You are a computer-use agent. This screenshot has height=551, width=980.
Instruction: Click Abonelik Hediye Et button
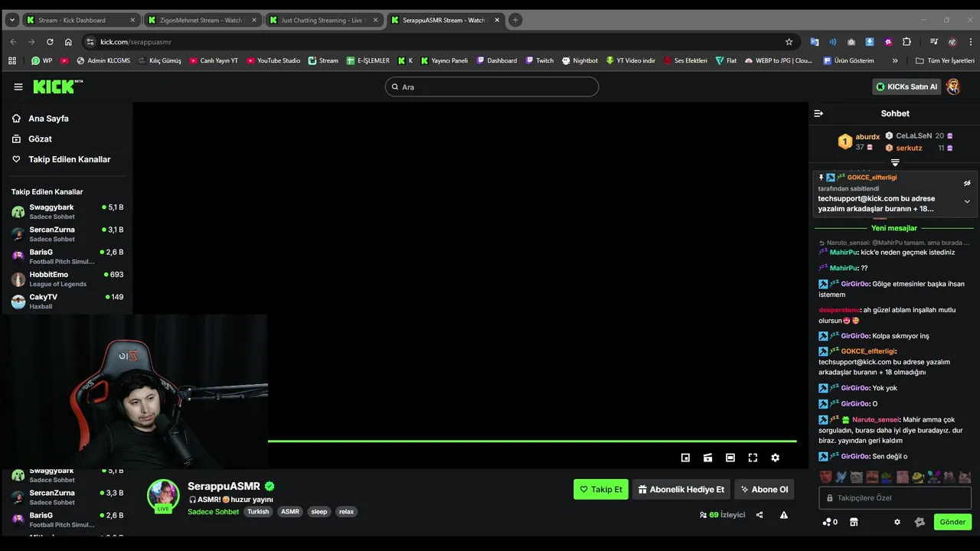[681, 489]
